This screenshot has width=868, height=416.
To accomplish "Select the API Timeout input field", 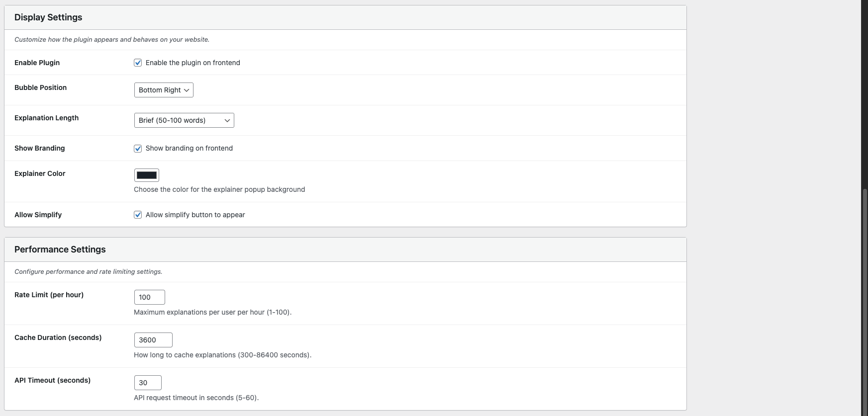I will [148, 383].
